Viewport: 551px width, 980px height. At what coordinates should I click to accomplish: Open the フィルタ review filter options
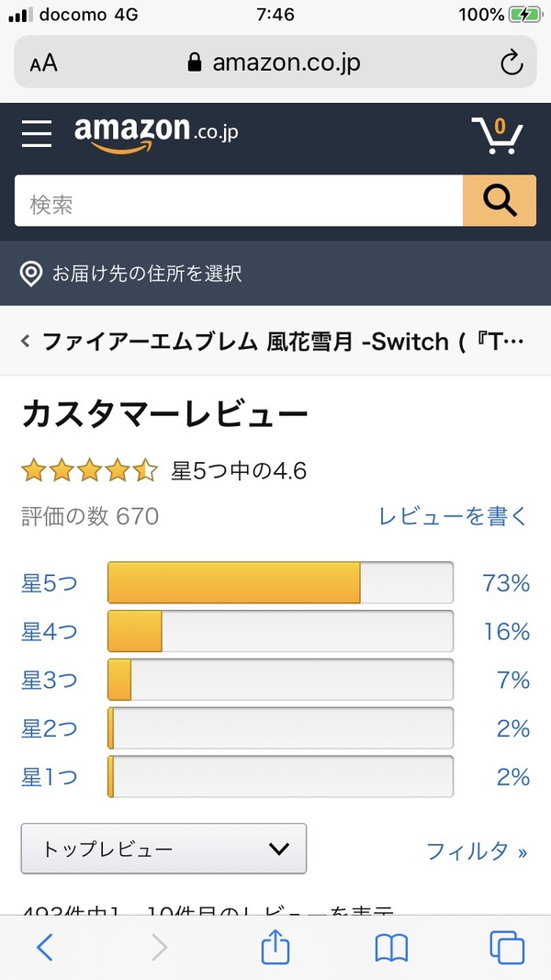coord(476,850)
